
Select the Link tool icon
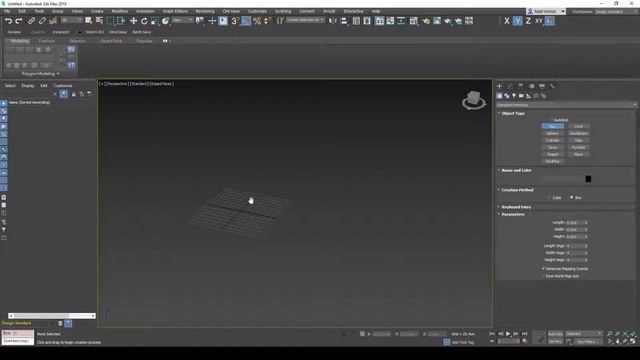point(31,21)
